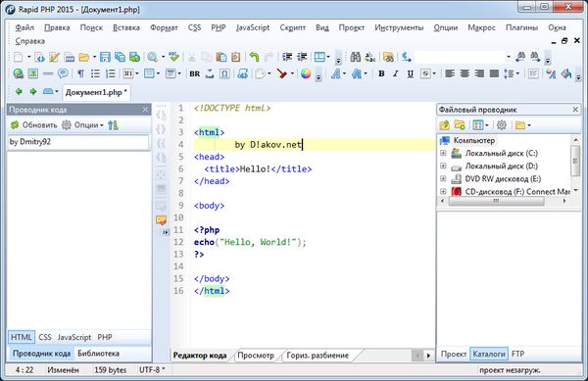Viewport: 588px width, 381px height.
Task: Click the Replace text icon
Action: pyautogui.click(x=370, y=57)
